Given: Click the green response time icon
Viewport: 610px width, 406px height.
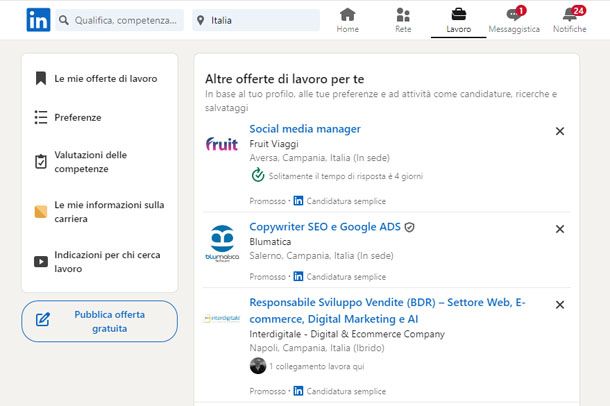Looking at the screenshot, I should pyautogui.click(x=258, y=175).
